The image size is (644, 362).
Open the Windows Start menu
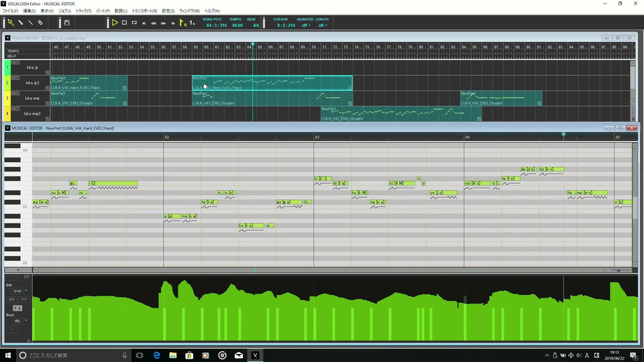tap(9, 355)
